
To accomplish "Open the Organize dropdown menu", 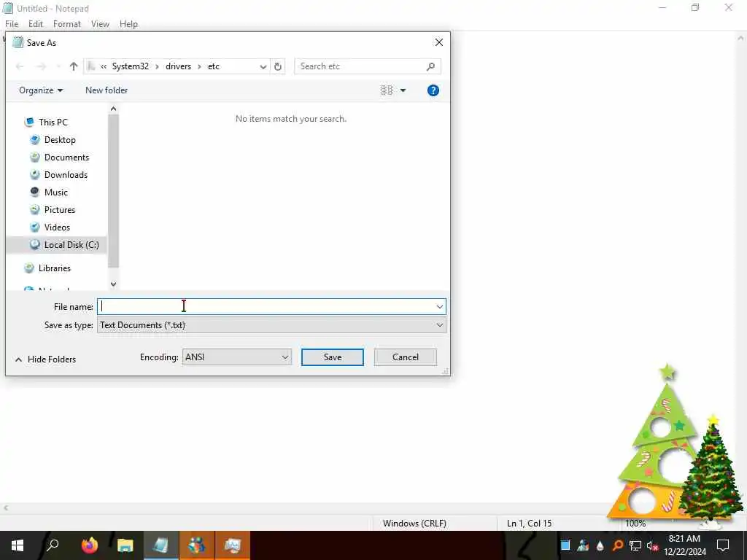I will (x=41, y=90).
